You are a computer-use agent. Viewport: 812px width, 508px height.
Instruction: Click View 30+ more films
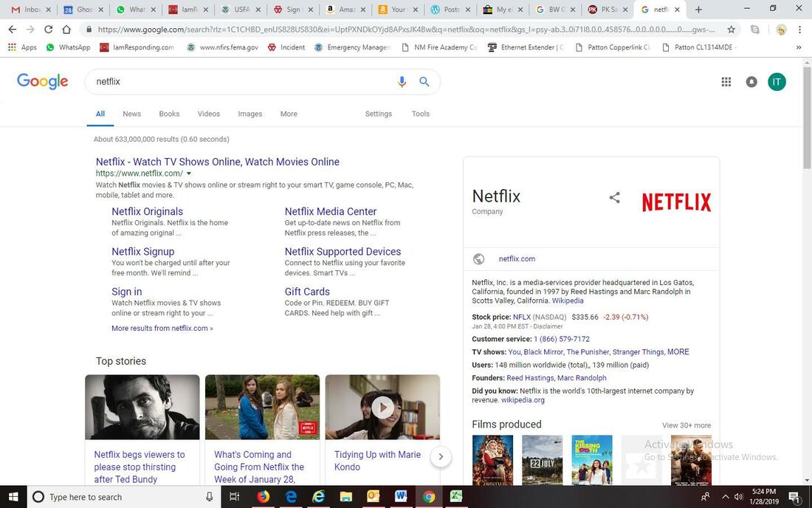[687, 425]
